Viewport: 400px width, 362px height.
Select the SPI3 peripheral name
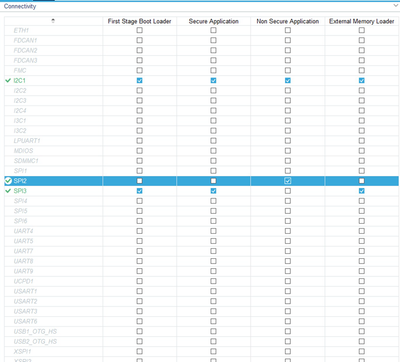(20, 191)
